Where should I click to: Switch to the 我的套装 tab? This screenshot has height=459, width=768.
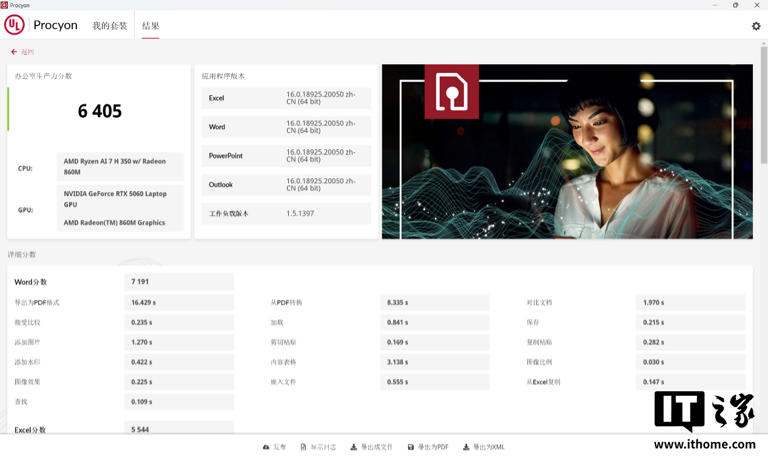tap(110, 26)
